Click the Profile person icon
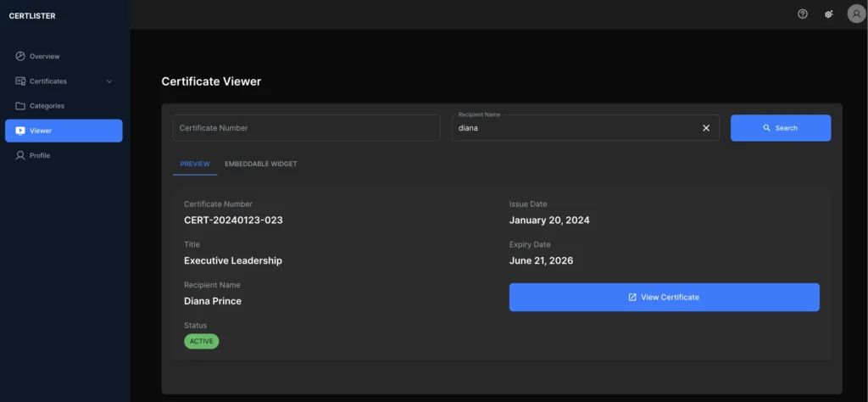The image size is (868, 402). coord(20,155)
